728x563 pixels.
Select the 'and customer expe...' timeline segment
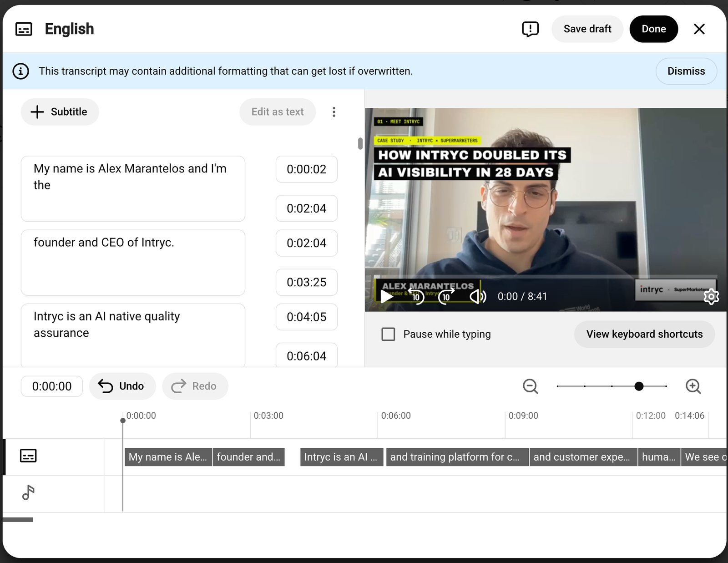(583, 457)
